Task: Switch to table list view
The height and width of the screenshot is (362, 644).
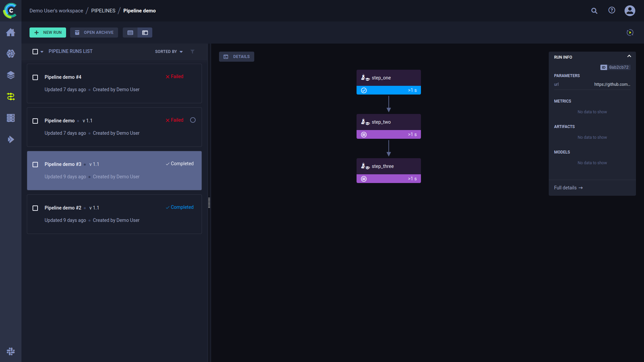Action: pyautogui.click(x=130, y=33)
